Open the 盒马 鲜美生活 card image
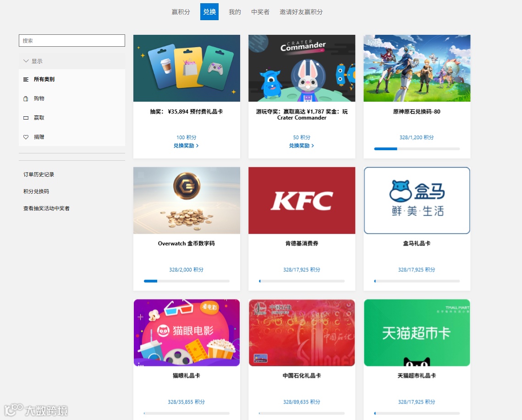This screenshot has width=522, height=420. point(417,200)
